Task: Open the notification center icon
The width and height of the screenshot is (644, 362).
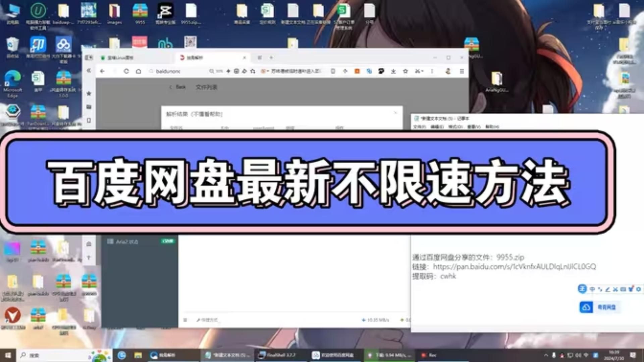Action: pyautogui.click(x=633, y=355)
